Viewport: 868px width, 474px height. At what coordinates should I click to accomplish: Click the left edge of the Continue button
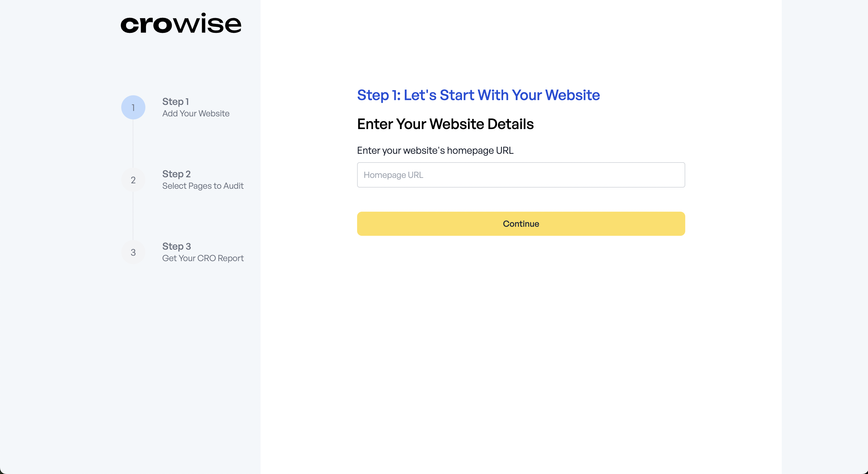(x=362, y=224)
